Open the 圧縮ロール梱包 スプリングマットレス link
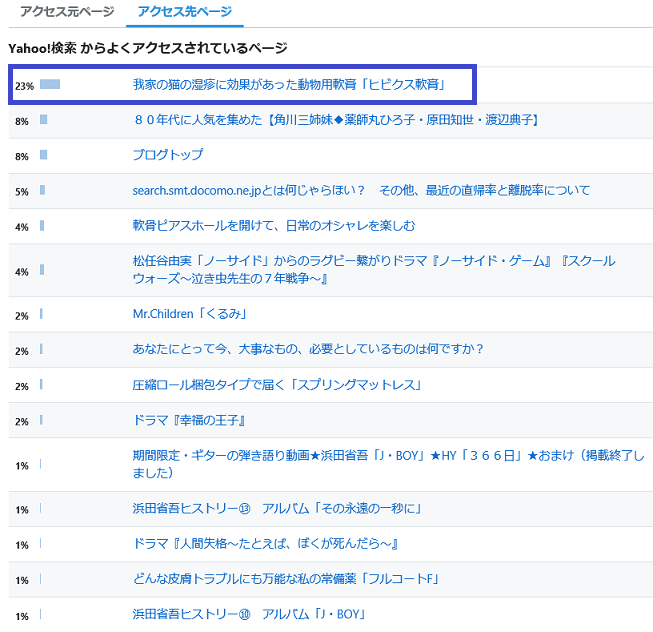The width and height of the screenshot is (653, 632). [x=277, y=385]
